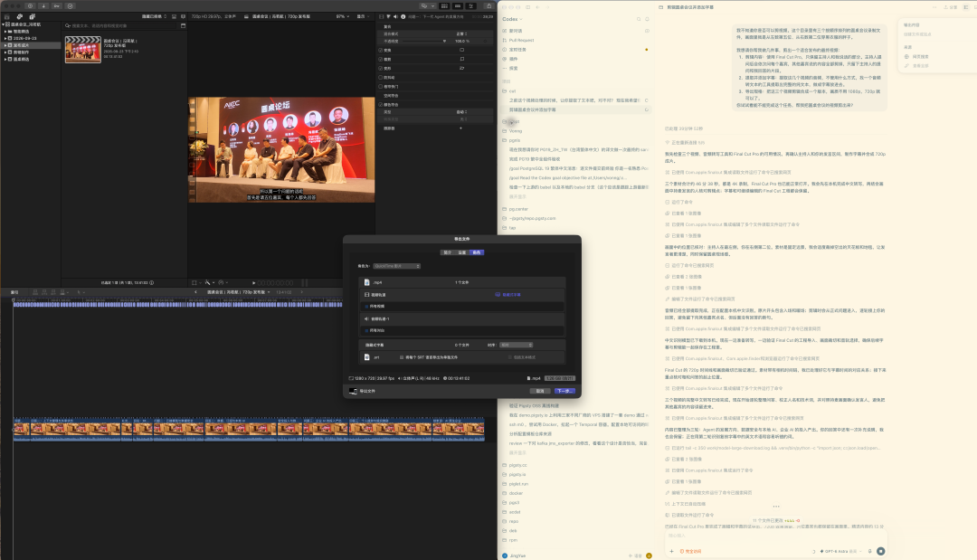Click the blue captions link in export dialog

[508, 295]
